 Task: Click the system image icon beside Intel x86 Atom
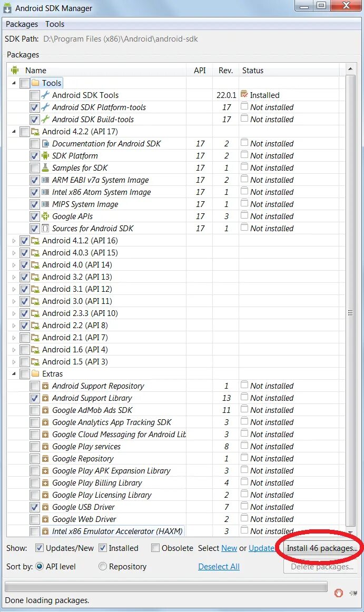[45, 192]
